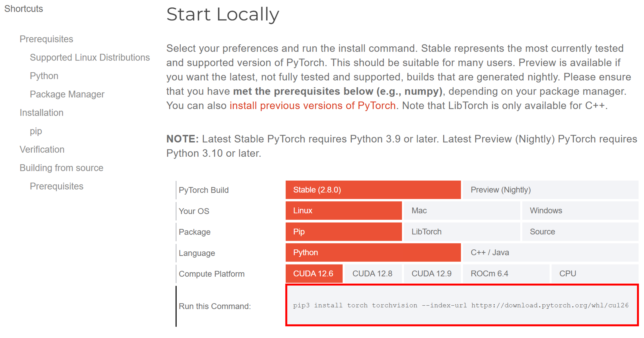Select Source package option

pyautogui.click(x=580, y=232)
